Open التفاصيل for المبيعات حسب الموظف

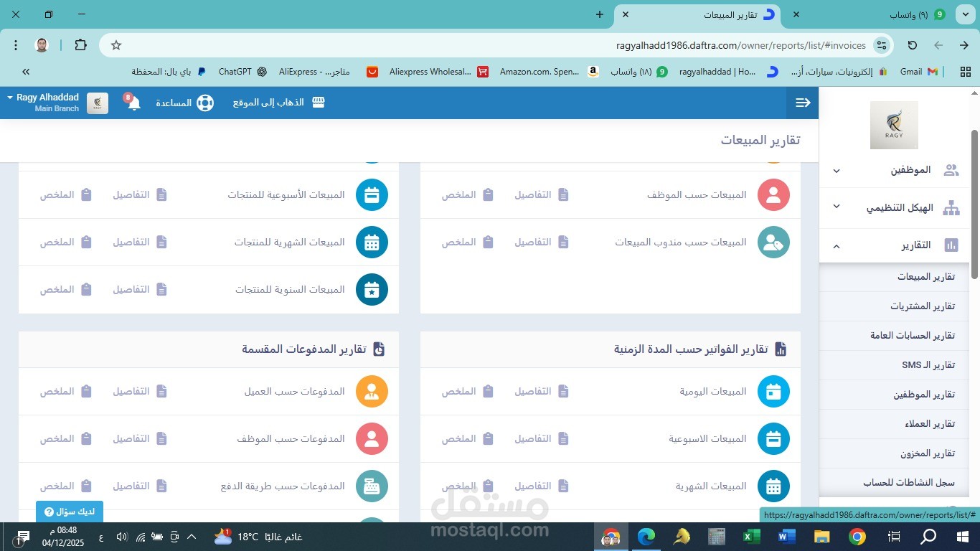click(542, 194)
